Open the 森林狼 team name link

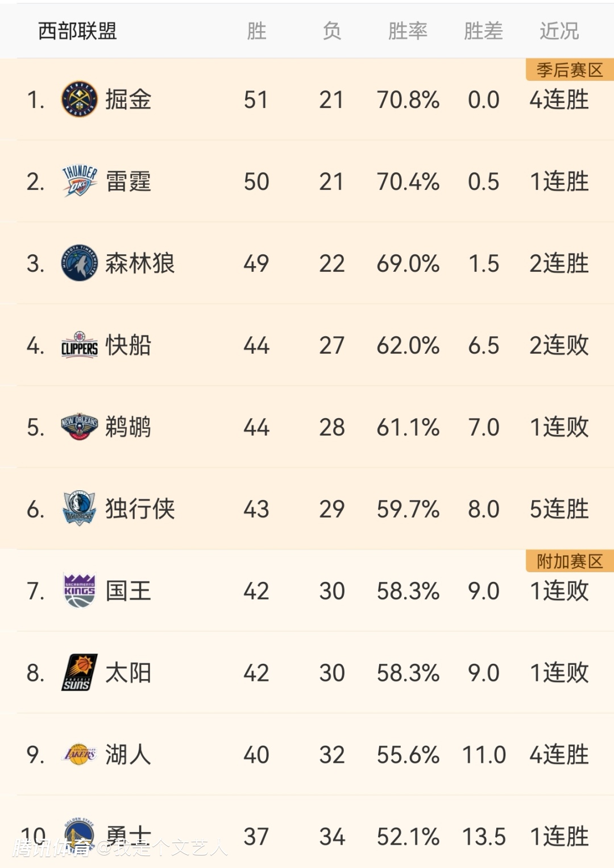tap(140, 263)
